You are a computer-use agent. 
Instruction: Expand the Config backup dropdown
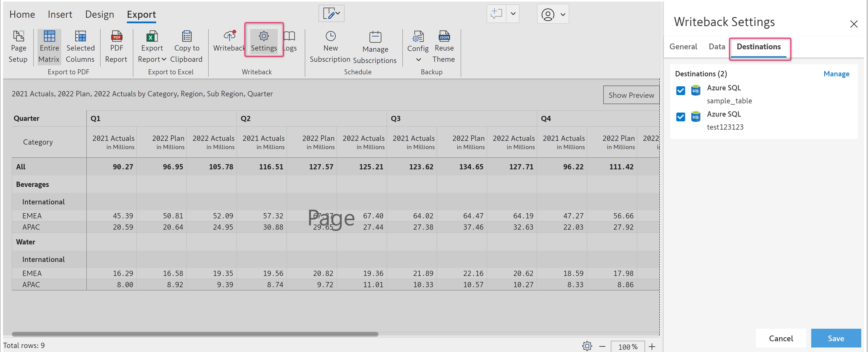click(x=418, y=60)
